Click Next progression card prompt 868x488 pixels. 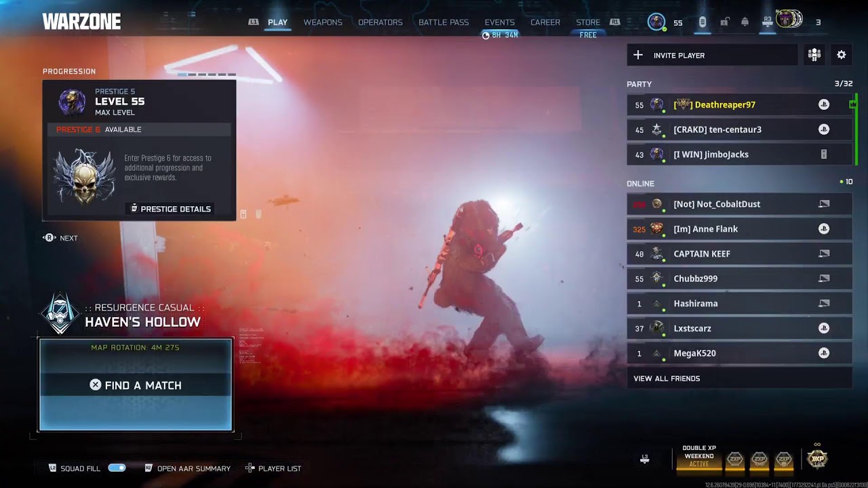60,238
